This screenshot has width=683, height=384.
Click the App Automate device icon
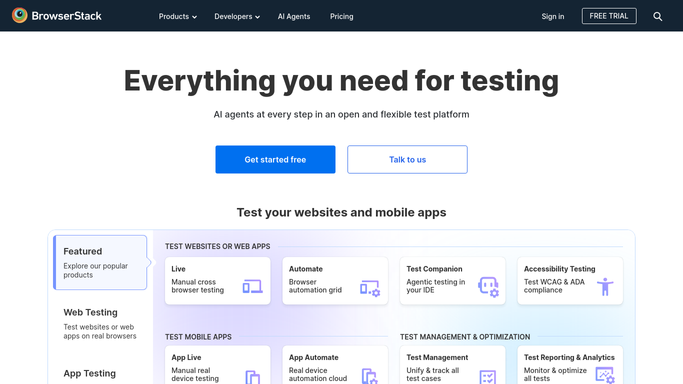point(369,377)
